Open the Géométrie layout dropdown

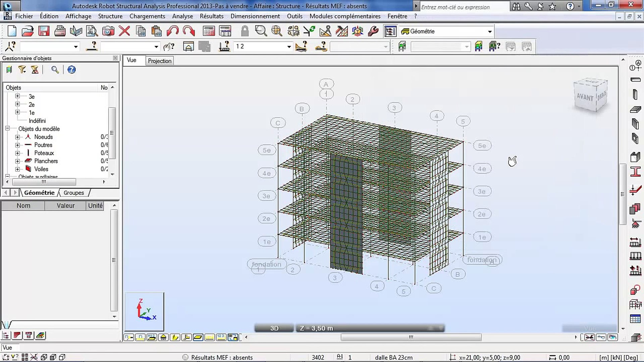point(489,32)
